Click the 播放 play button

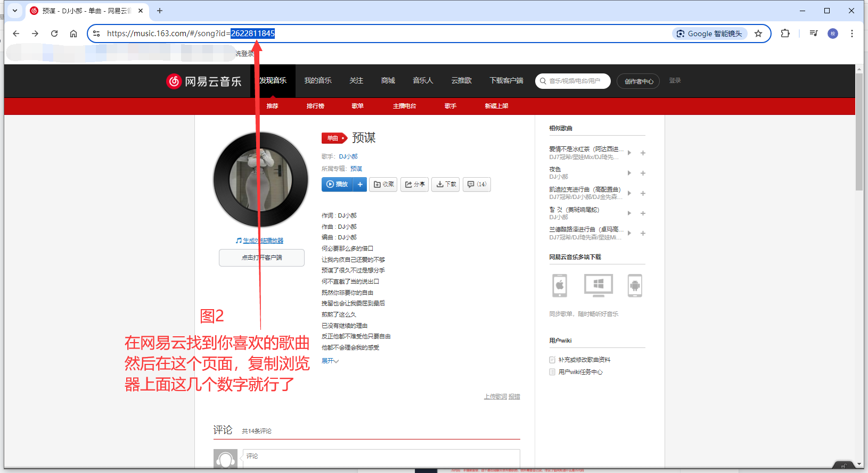[x=338, y=185]
